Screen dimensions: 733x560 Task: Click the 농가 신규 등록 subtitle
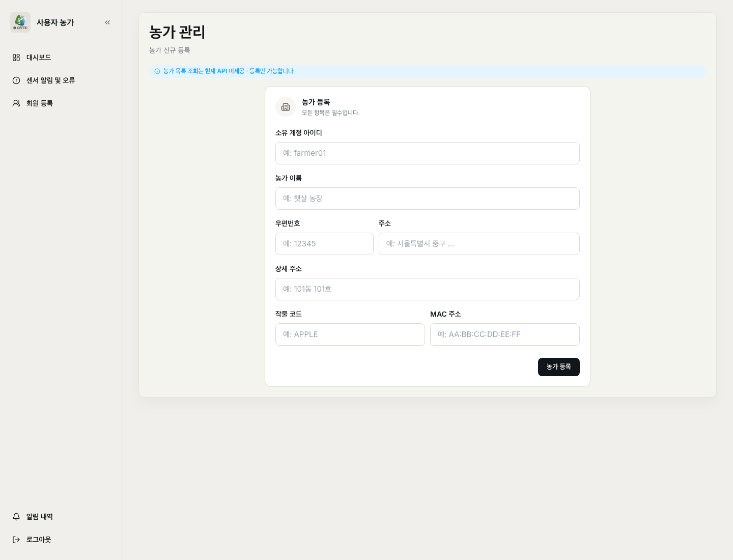pos(170,50)
